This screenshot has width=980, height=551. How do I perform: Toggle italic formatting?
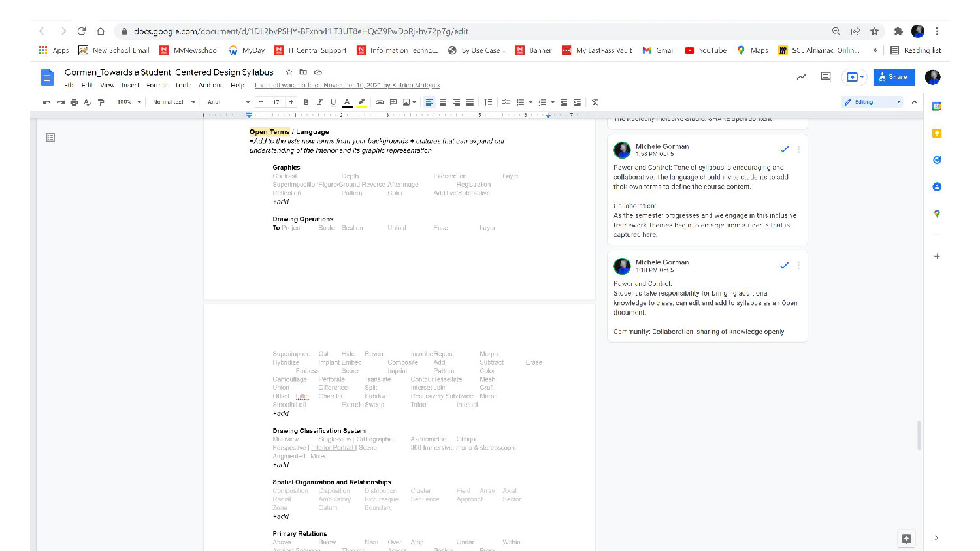[x=319, y=102]
